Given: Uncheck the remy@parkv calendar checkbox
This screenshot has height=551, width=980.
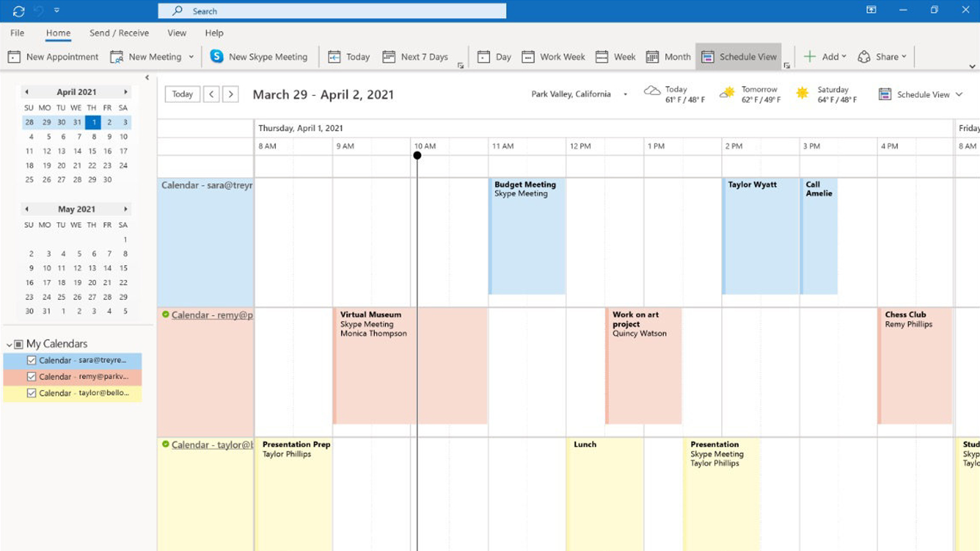Looking at the screenshot, I should coord(31,377).
